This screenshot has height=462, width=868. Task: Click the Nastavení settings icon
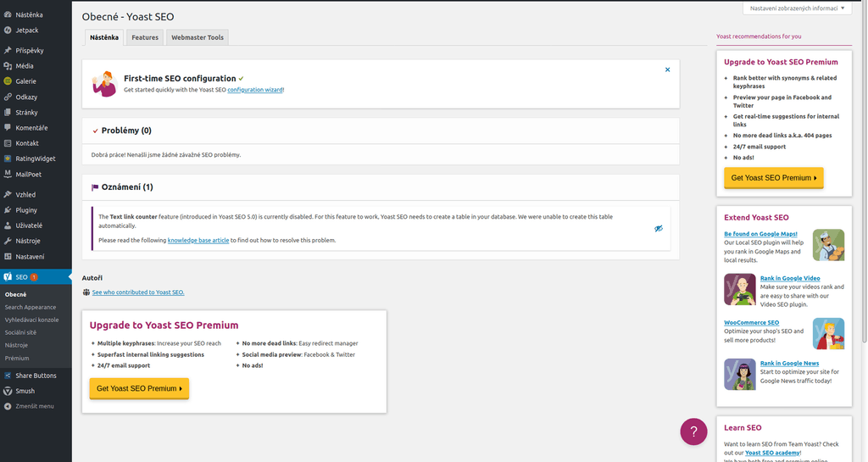(x=8, y=257)
